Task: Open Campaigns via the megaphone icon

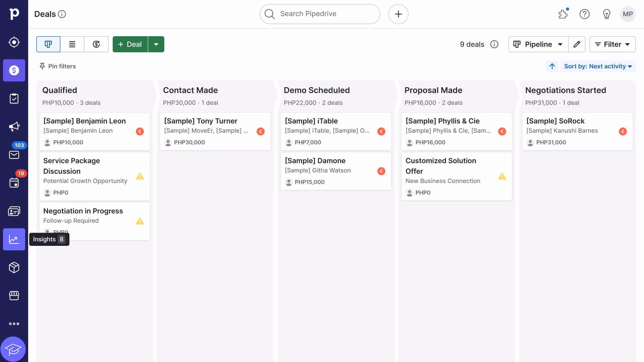Action: click(14, 126)
